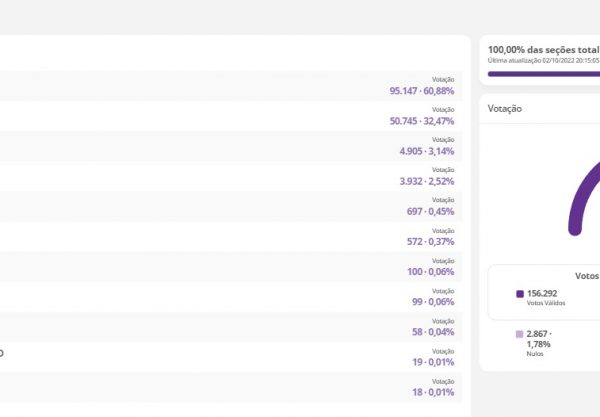Click the dark purple Votos Válidos legend square

click(x=520, y=294)
